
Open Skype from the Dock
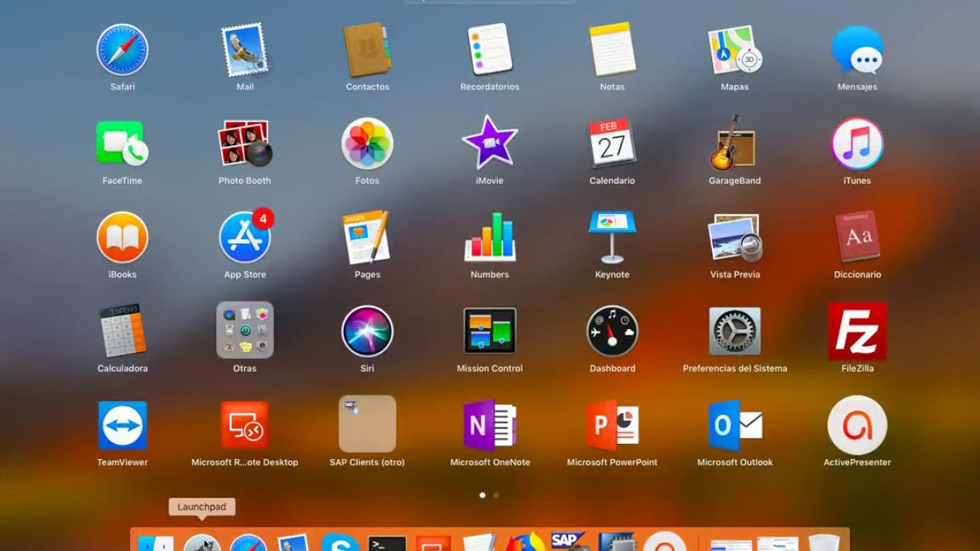pos(341,542)
